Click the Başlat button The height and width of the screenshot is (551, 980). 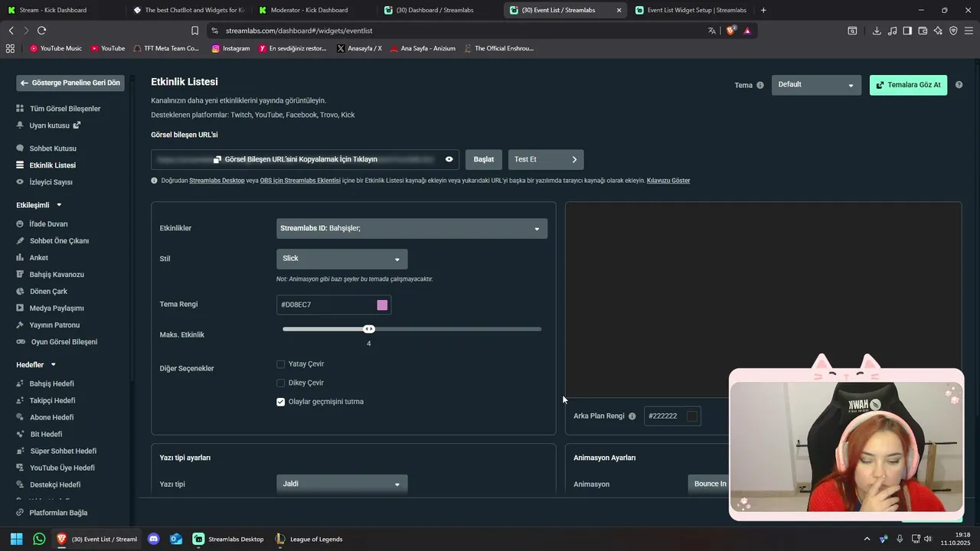(484, 159)
